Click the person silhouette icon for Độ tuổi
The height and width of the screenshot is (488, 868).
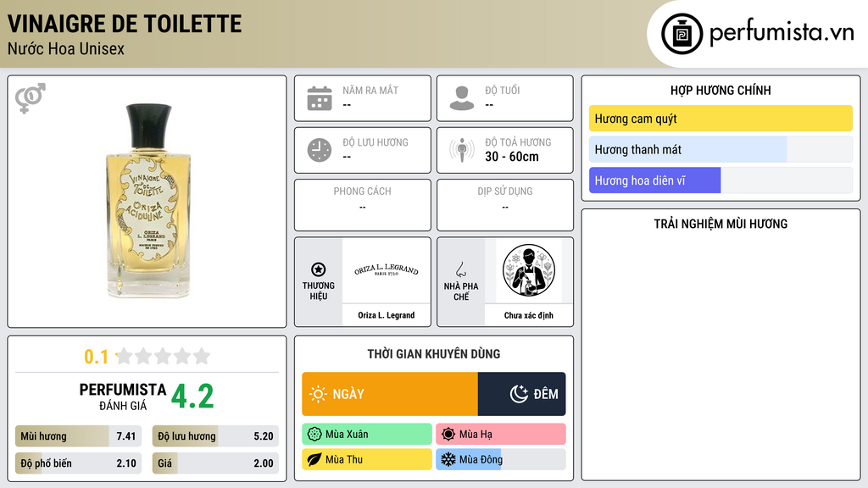point(462,98)
